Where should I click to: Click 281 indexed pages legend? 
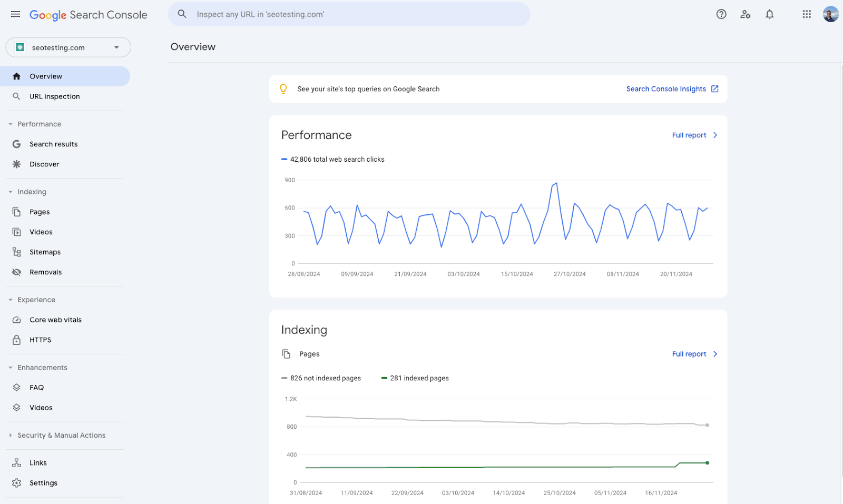click(x=415, y=378)
